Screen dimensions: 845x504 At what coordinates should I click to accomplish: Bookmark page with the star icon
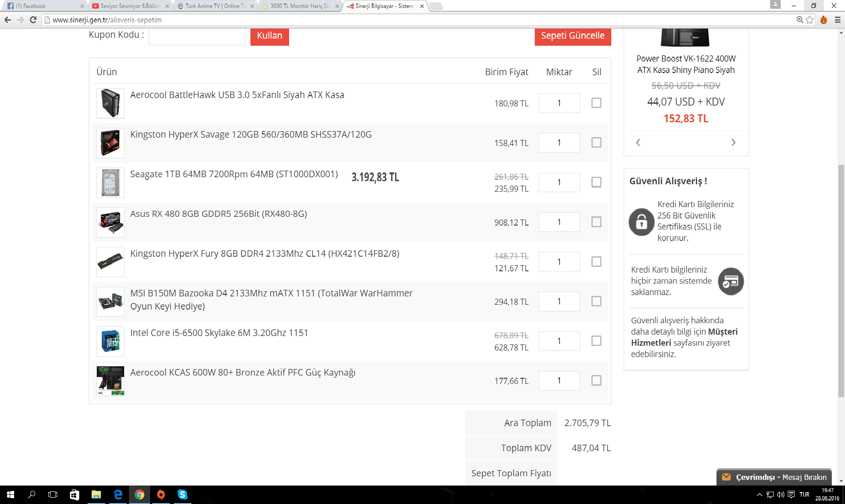pos(810,20)
